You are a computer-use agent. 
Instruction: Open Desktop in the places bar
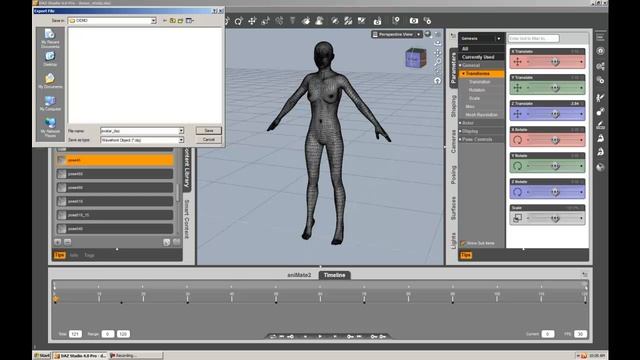(x=50, y=59)
